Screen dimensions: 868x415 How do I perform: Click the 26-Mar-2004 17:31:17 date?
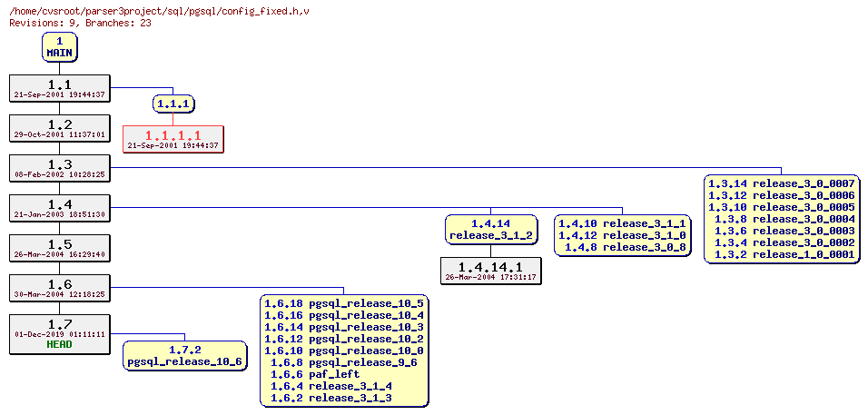[x=491, y=277]
